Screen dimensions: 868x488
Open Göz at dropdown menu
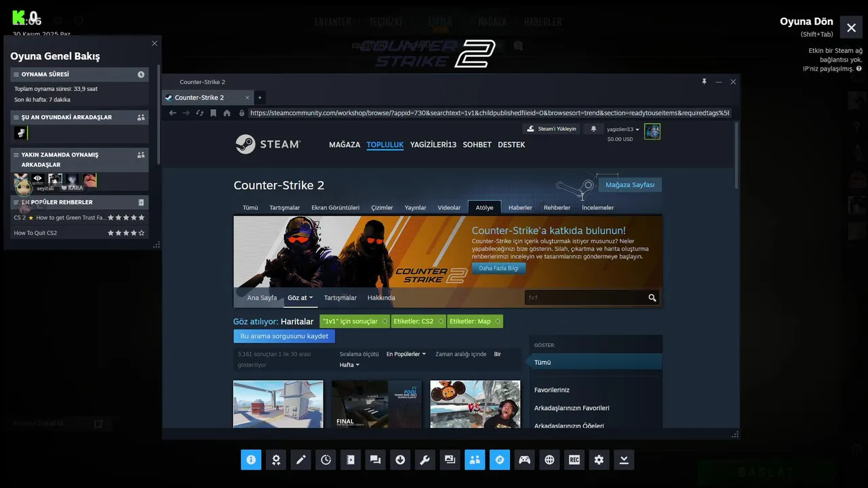[x=300, y=298]
